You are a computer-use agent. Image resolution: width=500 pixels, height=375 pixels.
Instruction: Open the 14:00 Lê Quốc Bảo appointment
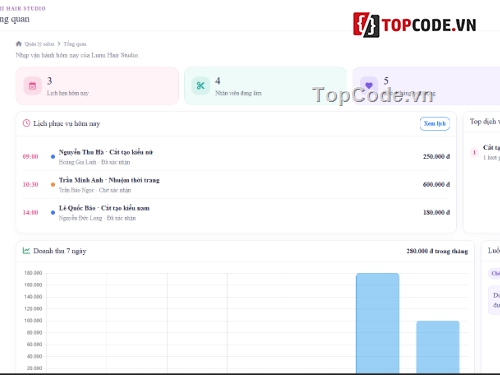(236, 213)
